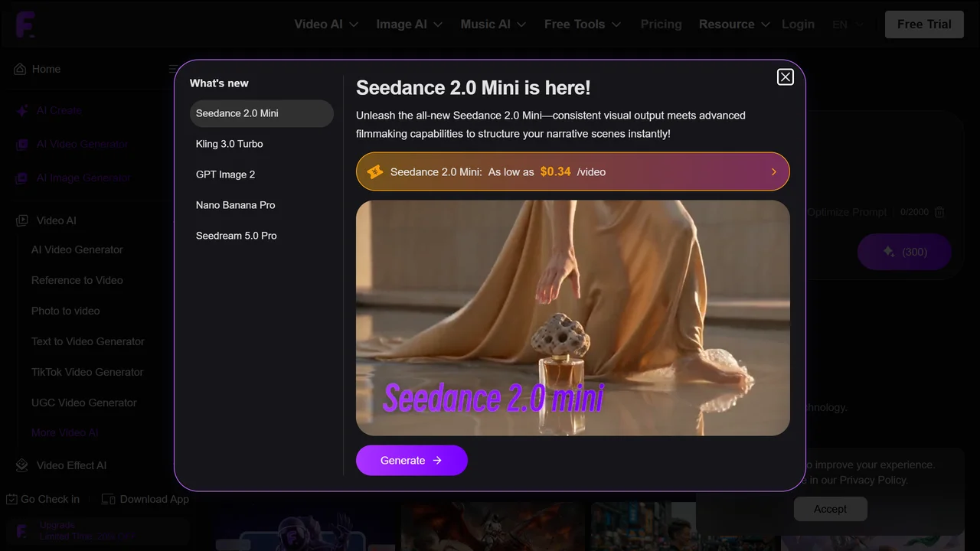980x551 pixels.
Task: Click the (300) generate button
Action: point(904,252)
